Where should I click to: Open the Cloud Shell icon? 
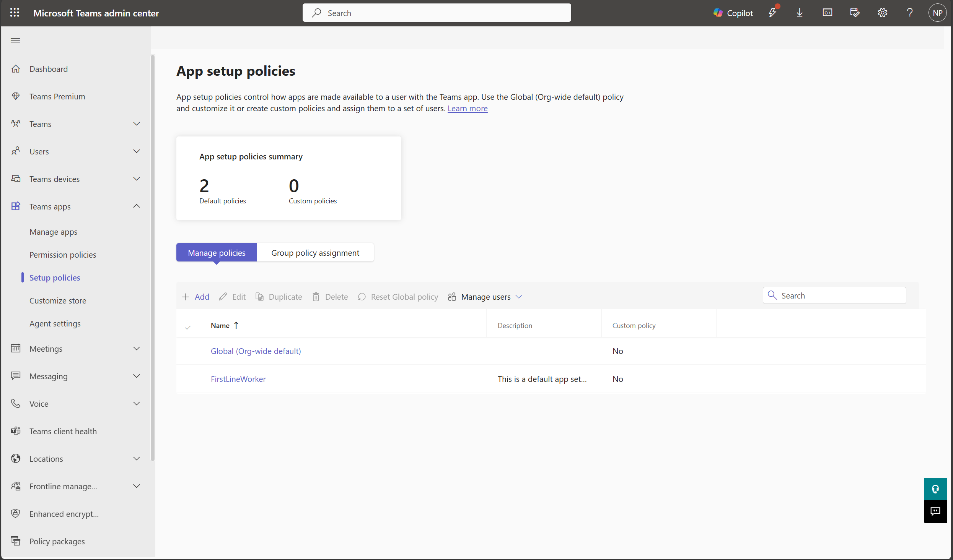[827, 13]
